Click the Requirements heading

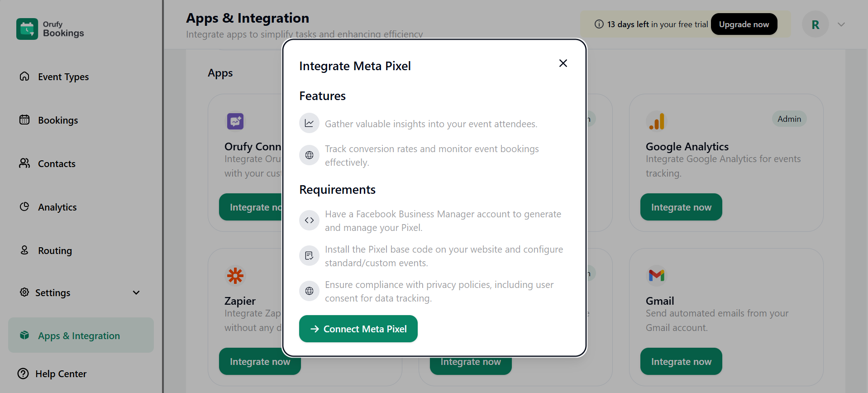point(338,190)
